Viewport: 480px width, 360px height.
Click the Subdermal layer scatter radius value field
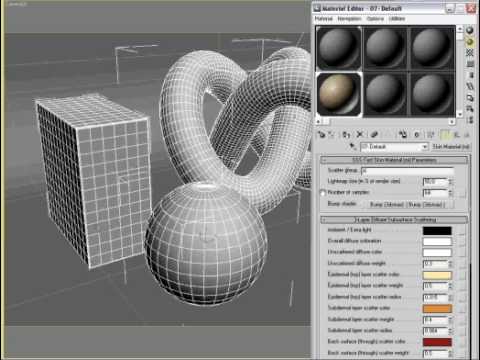click(x=435, y=331)
